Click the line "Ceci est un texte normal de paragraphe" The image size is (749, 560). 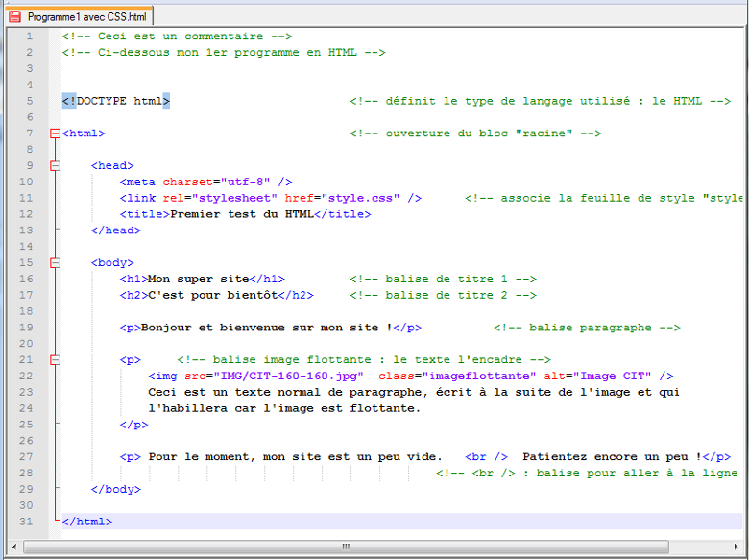[x=414, y=392]
